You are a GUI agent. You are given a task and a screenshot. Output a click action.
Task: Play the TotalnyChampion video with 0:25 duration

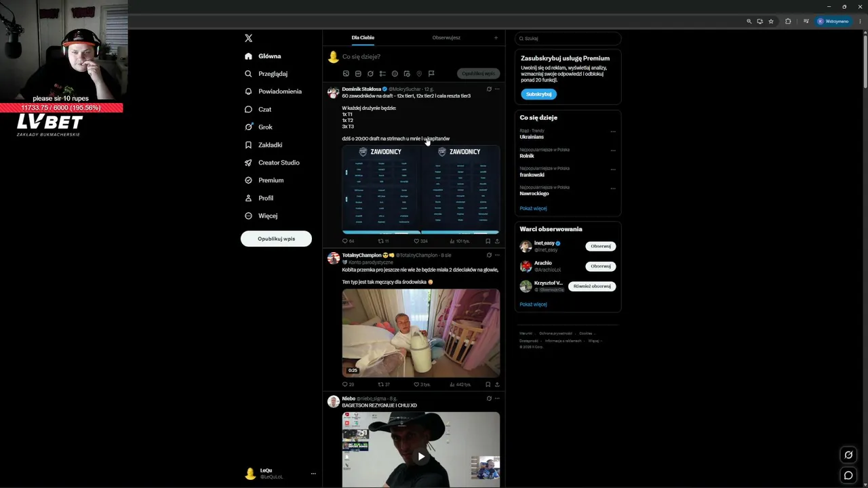pyautogui.click(x=421, y=333)
